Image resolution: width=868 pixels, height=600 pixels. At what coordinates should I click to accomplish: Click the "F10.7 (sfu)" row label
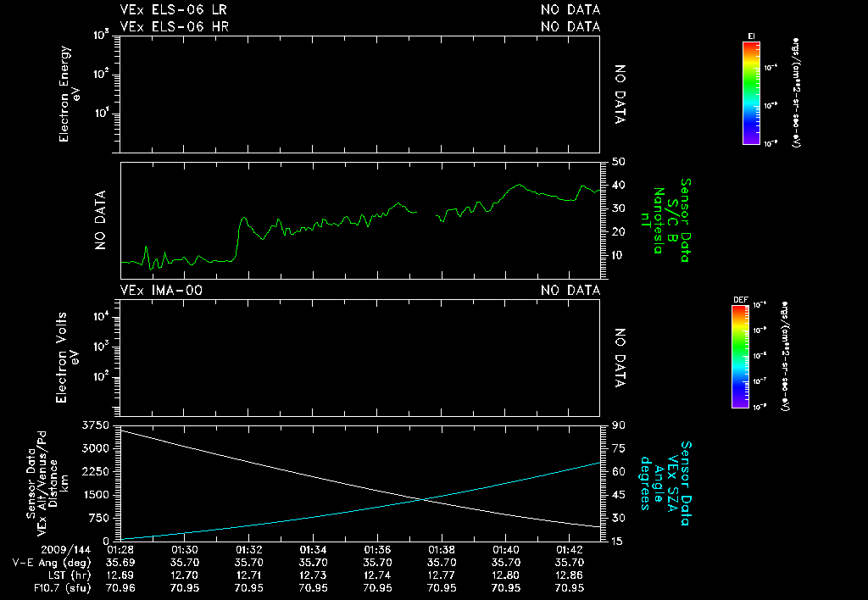(62, 588)
